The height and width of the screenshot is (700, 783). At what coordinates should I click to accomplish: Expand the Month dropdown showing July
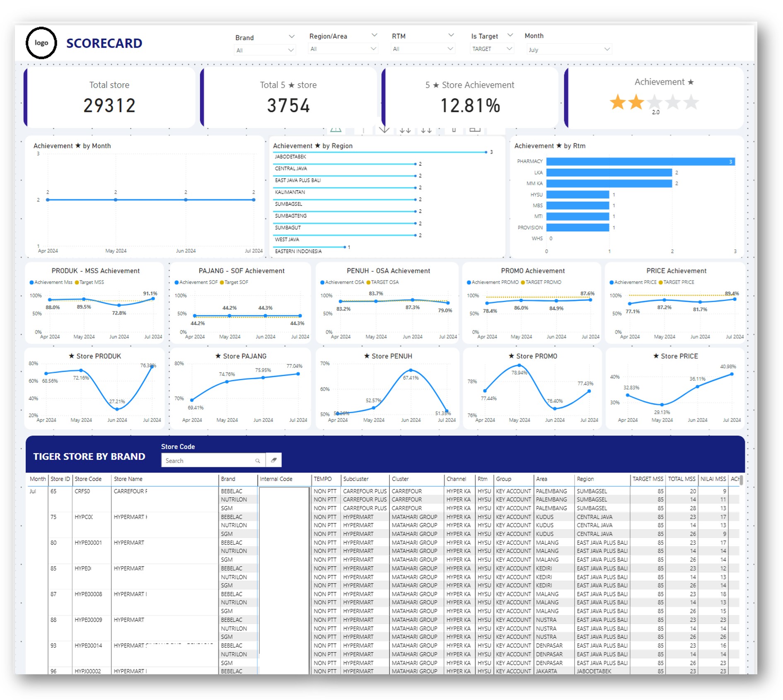coord(568,50)
